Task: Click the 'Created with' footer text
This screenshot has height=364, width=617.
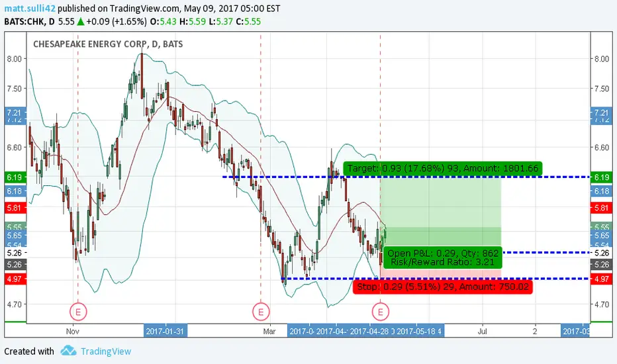Action: coord(29,351)
